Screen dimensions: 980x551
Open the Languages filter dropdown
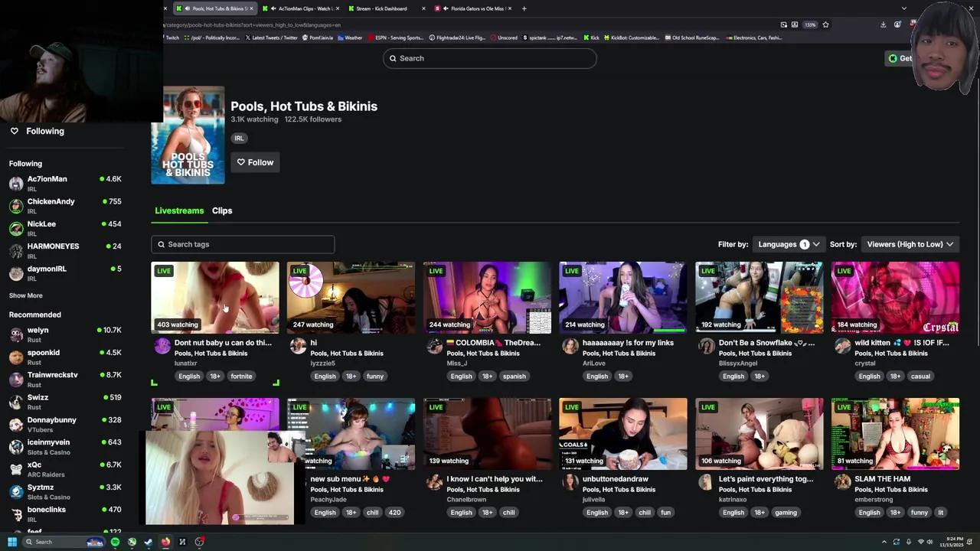click(789, 244)
